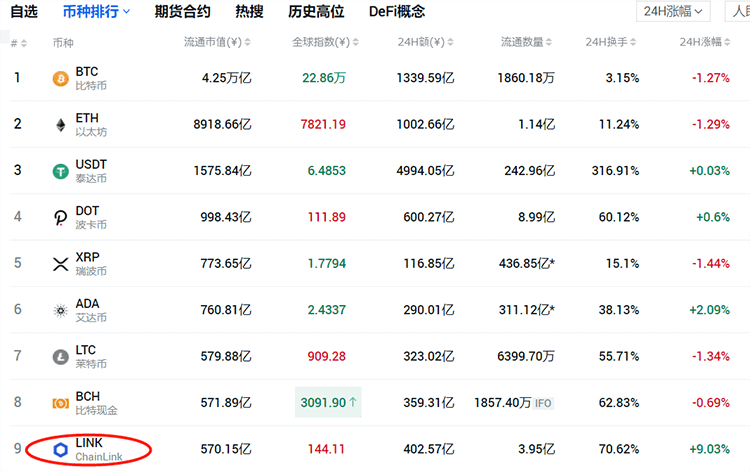This screenshot has width=750, height=471.
Task: Click the BCH Bitcoin Cash icon
Action: pos(60,404)
